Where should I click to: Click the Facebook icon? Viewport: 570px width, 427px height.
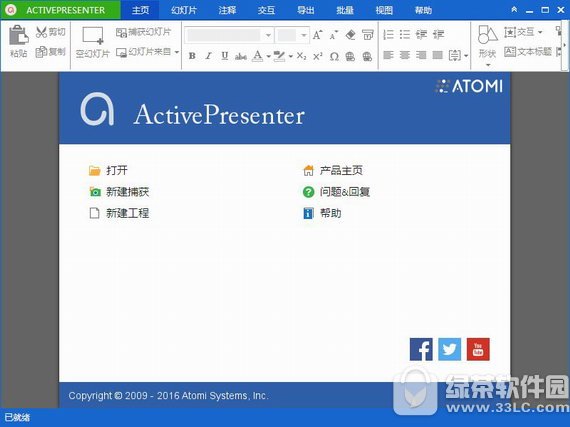coord(421,349)
